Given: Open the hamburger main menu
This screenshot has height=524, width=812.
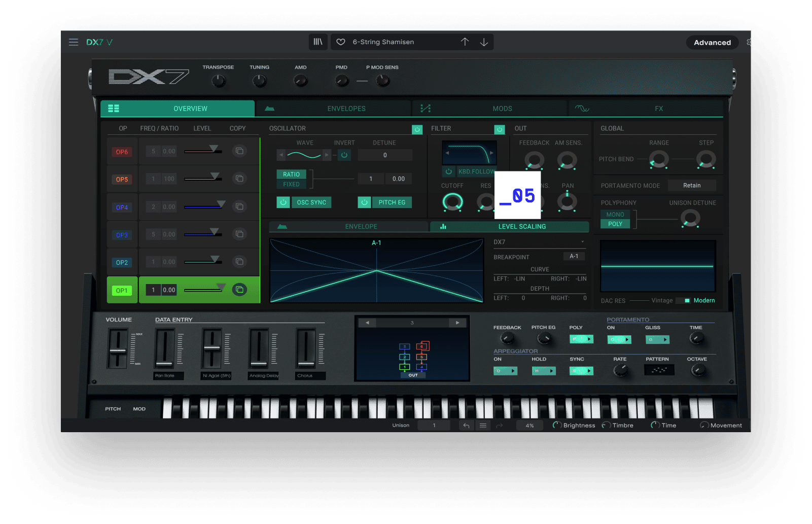Looking at the screenshot, I should pos(74,42).
